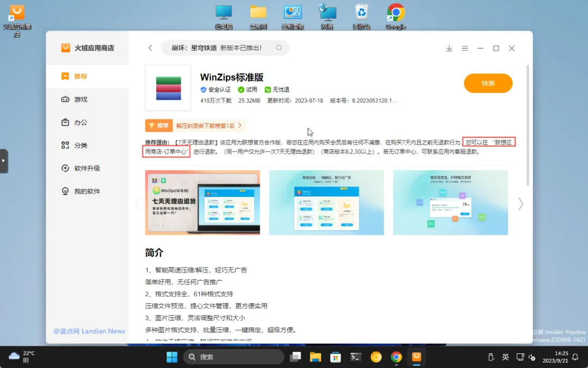Open Chrome from the taskbar
Screen dimensions: 588x368
point(396,357)
